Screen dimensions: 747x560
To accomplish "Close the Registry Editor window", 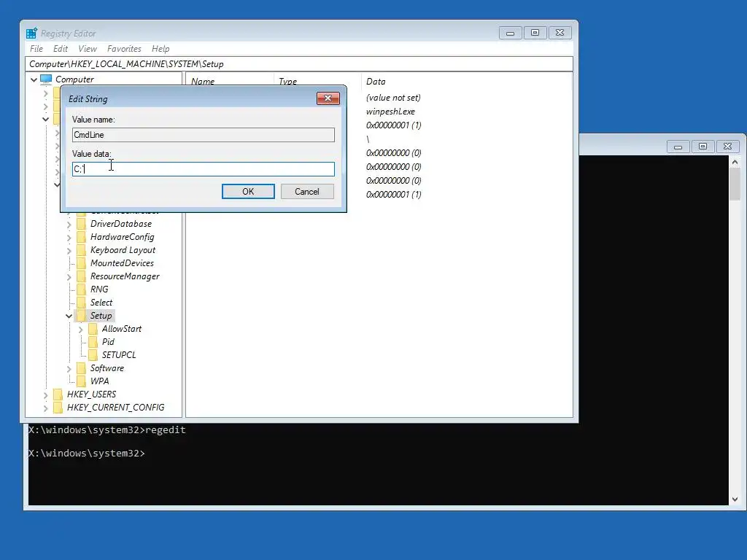I will pyautogui.click(x=560, y=33).
